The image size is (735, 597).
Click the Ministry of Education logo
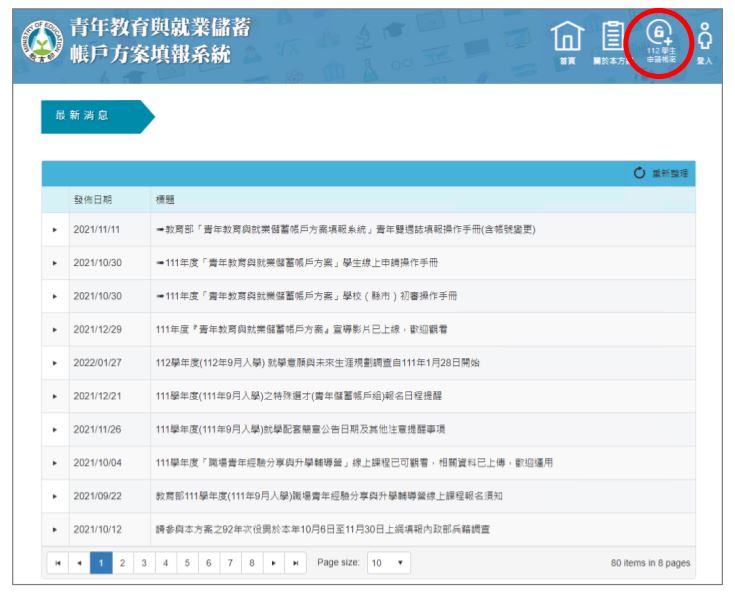point(42,41)
